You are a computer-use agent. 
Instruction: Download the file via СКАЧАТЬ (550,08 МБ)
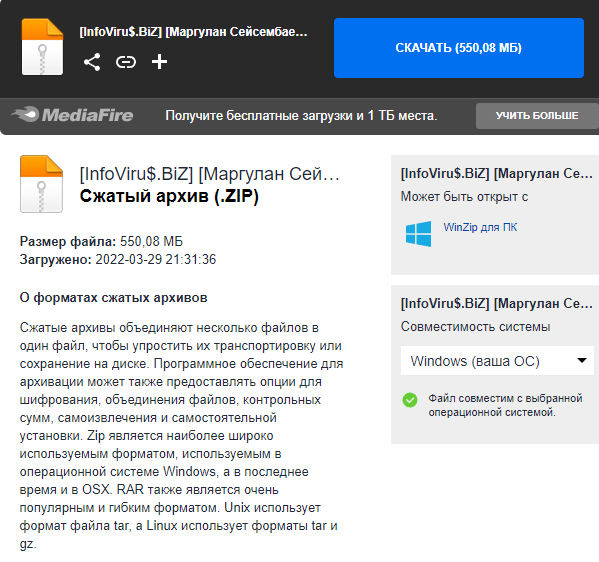point(459,48)
